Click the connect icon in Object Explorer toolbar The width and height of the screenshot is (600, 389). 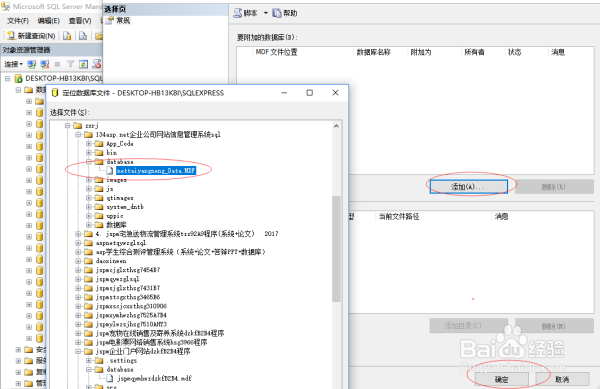[32, 64]
